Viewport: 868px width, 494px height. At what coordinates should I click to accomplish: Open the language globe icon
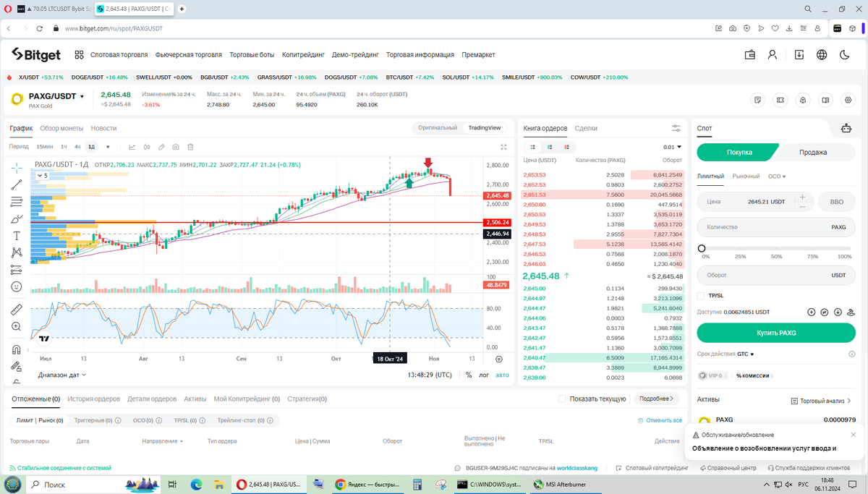coord(822,54)
